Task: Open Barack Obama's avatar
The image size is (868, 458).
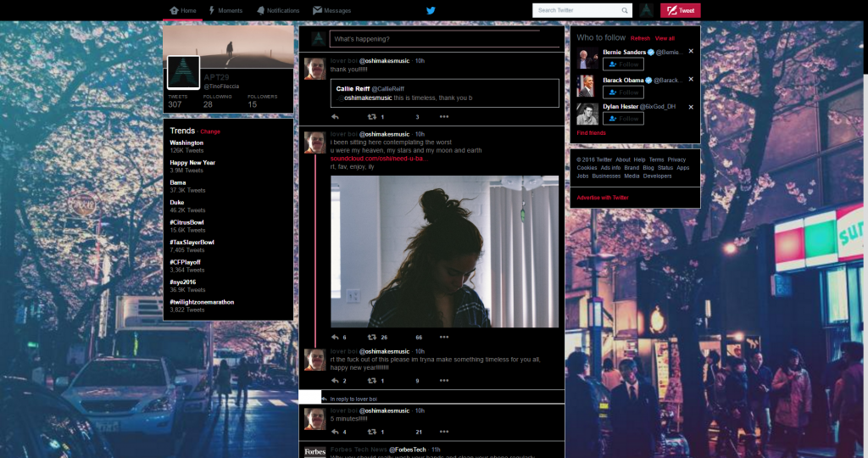Action: pyautogui.click(x=587, y=86)
